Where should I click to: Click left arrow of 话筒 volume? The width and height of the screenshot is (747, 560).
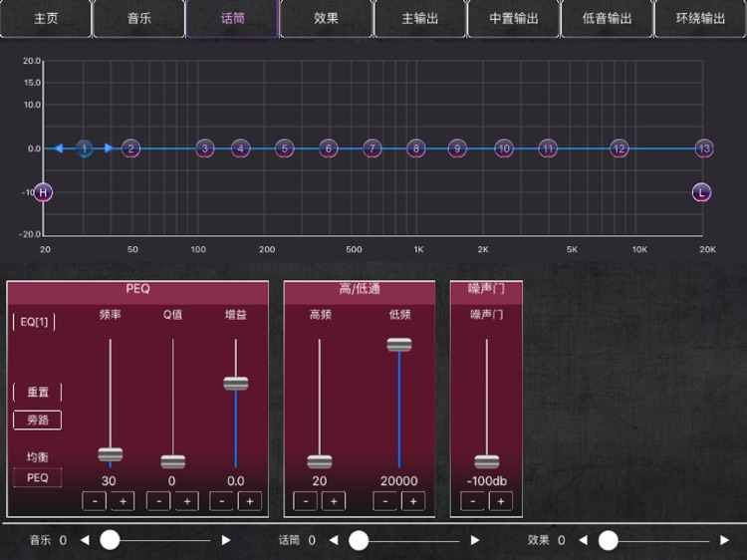click(334, 540)
